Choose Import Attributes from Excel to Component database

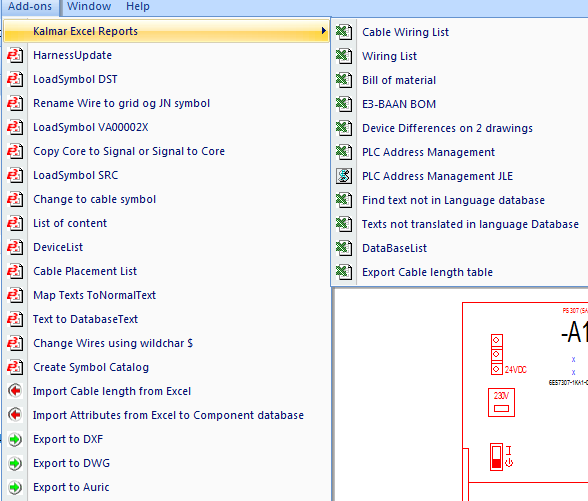click(x=166, y=416)
